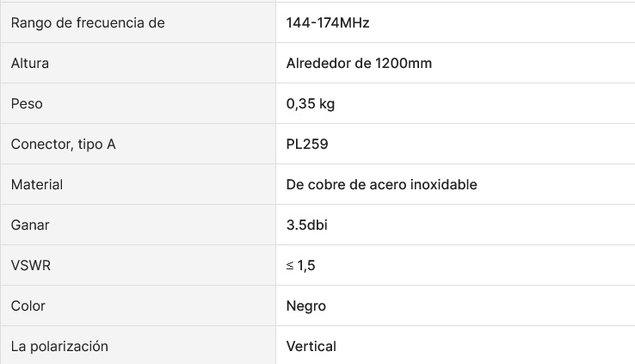635x364 pixels.
Task: Select the 0,35 kg weight value
Action: tap(311, 103)
